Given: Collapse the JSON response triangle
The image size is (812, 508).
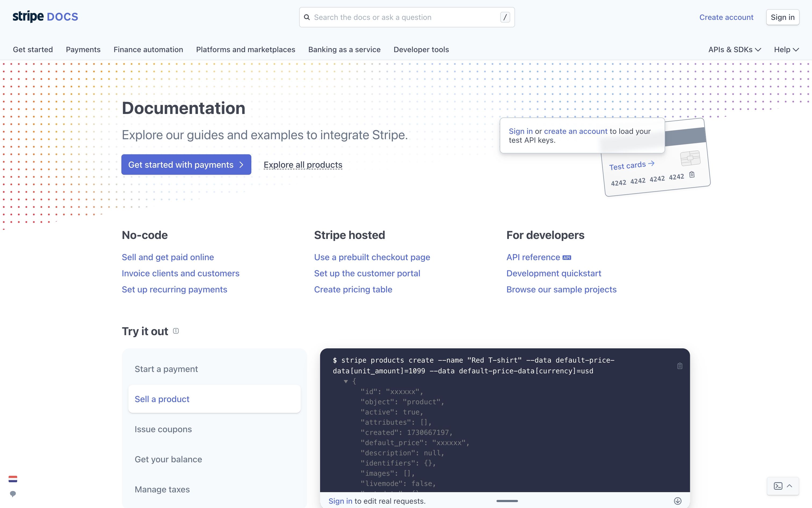Looking at the screenshot, I should (x=346, y=381).
